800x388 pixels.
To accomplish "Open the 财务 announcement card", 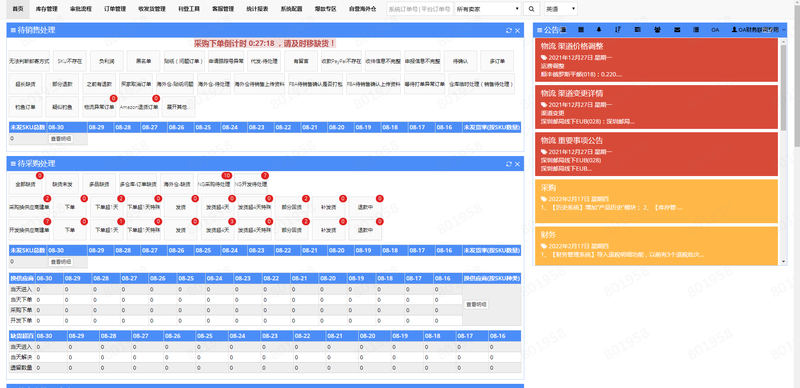I will click(656, 246).
